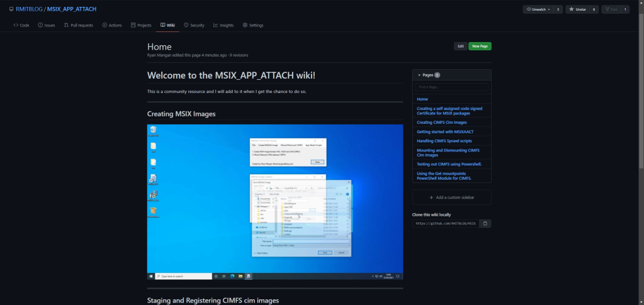Open Using the Get mountpoints PowerShell Module page

click(444, 175)
